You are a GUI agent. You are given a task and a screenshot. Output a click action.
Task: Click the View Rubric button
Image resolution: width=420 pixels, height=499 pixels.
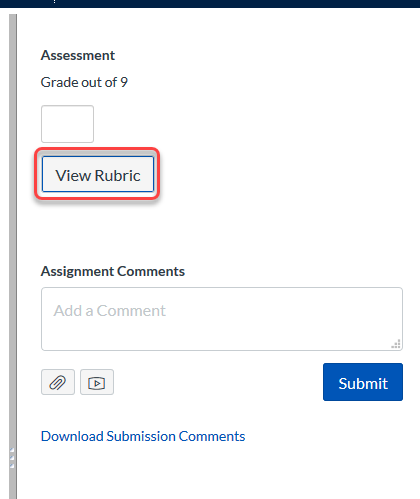tap(98, 174)
